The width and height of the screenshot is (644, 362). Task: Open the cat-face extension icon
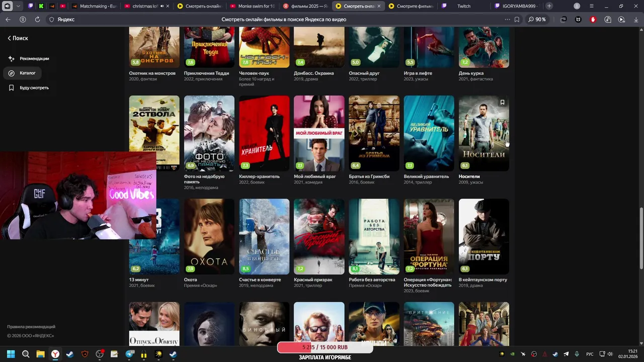(578, 19)
